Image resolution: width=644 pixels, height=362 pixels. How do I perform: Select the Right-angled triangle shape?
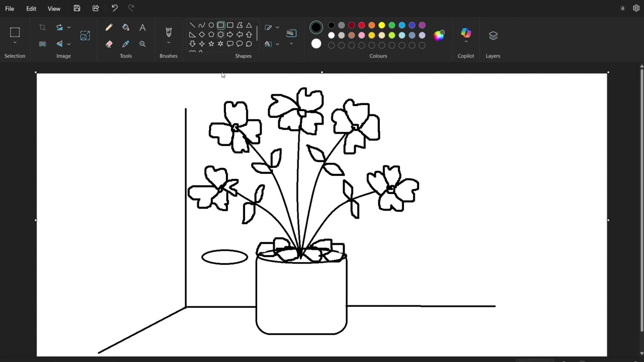[192, 35]
